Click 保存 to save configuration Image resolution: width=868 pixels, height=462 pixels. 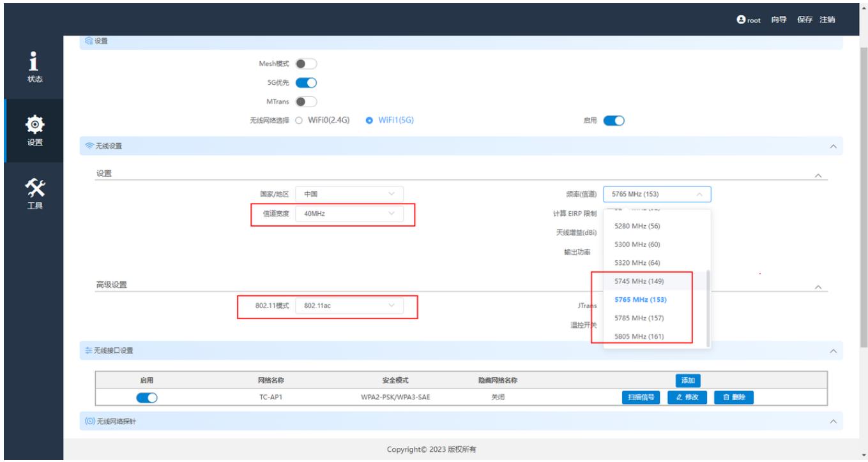804,20
